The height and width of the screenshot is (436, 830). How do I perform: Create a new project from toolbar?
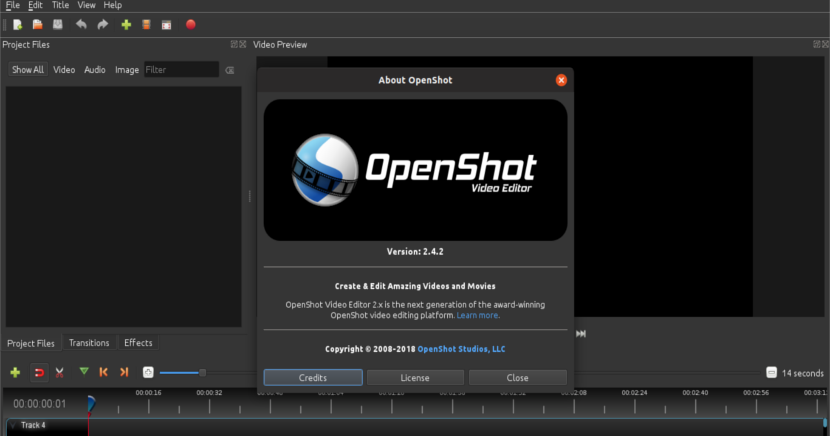[x=17, y=25]
